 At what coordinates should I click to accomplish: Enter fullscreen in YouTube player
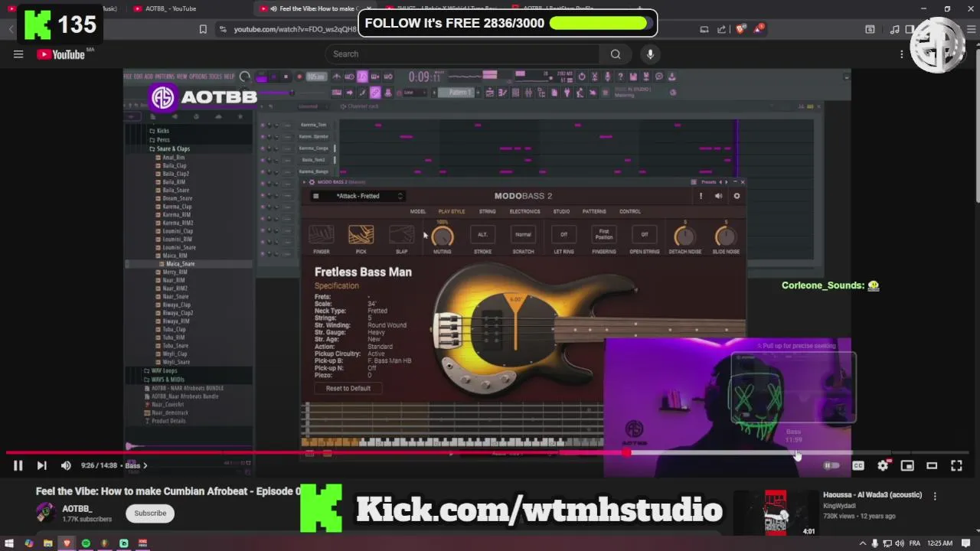(956, 465)
